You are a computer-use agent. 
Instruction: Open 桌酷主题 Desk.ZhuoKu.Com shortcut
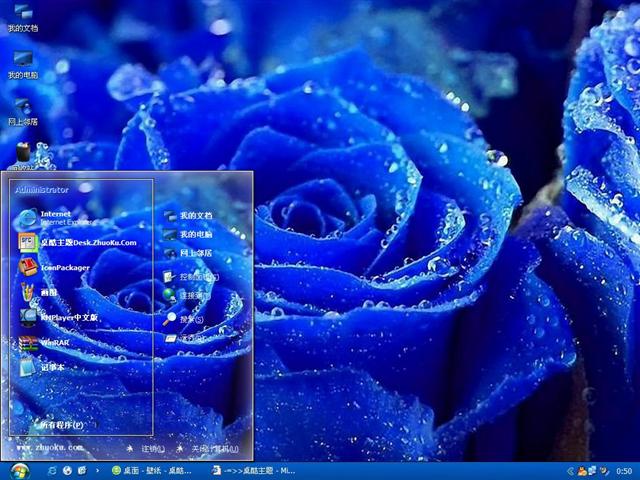click(75, 242)
